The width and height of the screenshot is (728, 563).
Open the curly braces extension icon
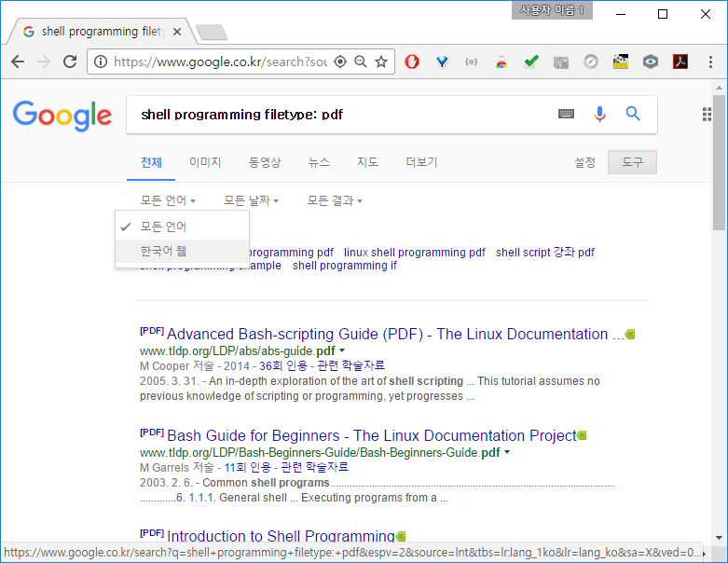tap(472, 62)
